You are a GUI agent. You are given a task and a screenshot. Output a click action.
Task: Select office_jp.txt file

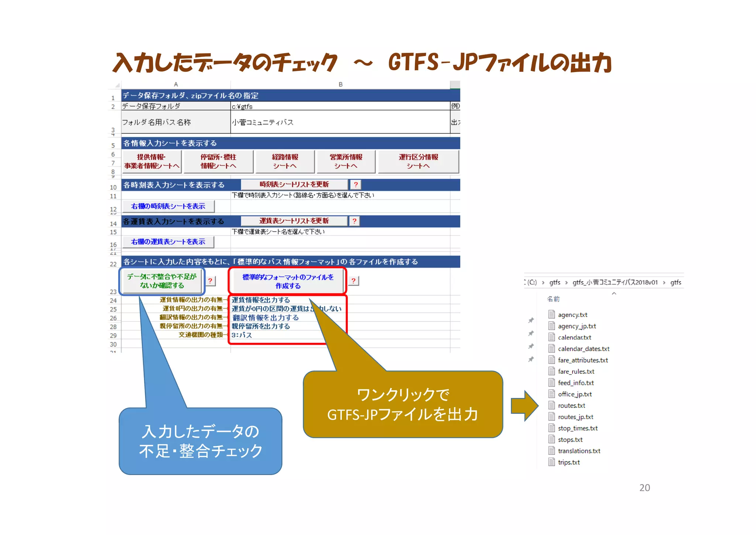click(x=575, y=394)
